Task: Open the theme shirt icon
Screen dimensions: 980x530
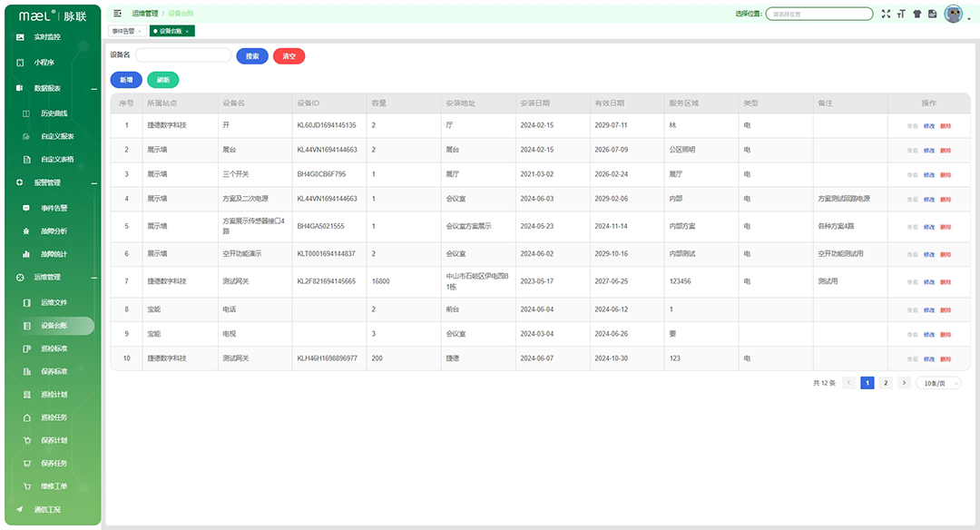Action: [x=916, y=14]
